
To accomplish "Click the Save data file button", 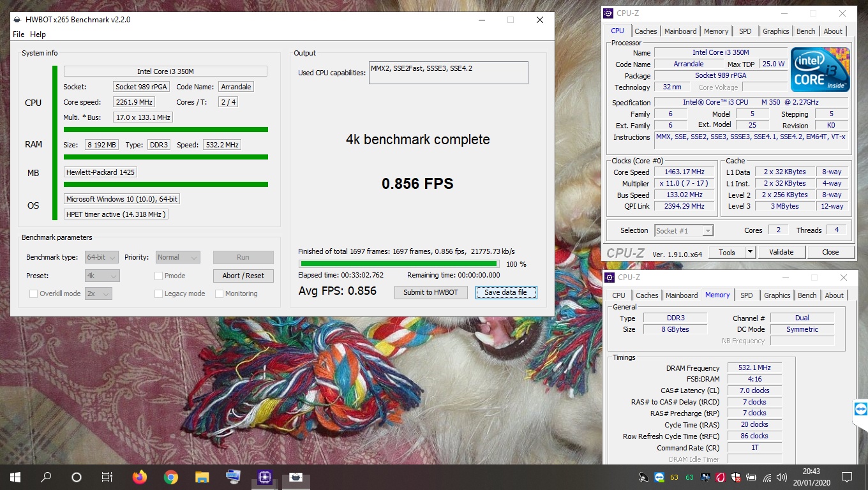I will point(505,292).
